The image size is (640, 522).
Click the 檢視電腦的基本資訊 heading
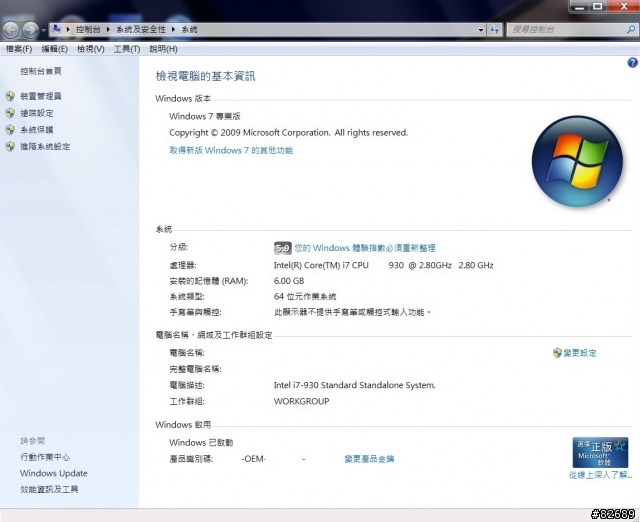point(205,76)
